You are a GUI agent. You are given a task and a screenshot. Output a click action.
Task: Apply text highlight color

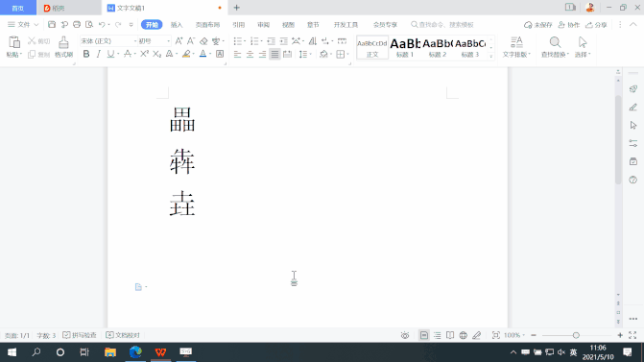186,54
